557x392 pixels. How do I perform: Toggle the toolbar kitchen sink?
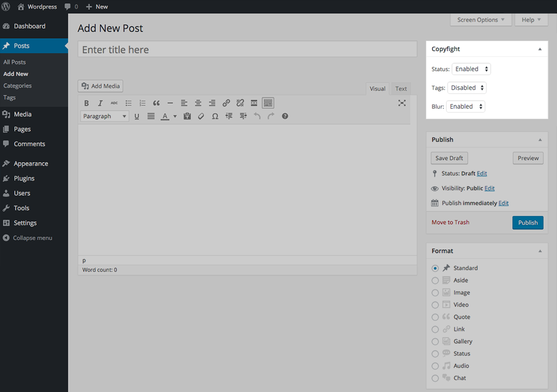coord(268,103)
